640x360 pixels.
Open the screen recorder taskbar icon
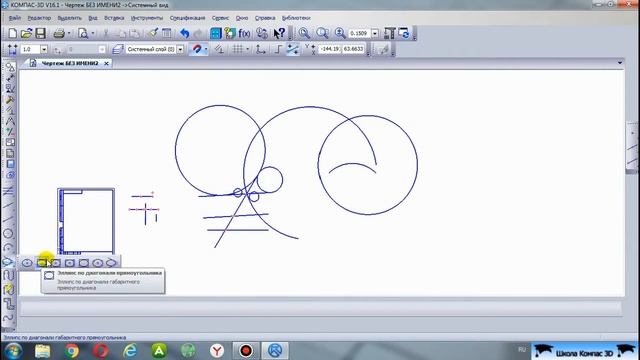[246, 351]
